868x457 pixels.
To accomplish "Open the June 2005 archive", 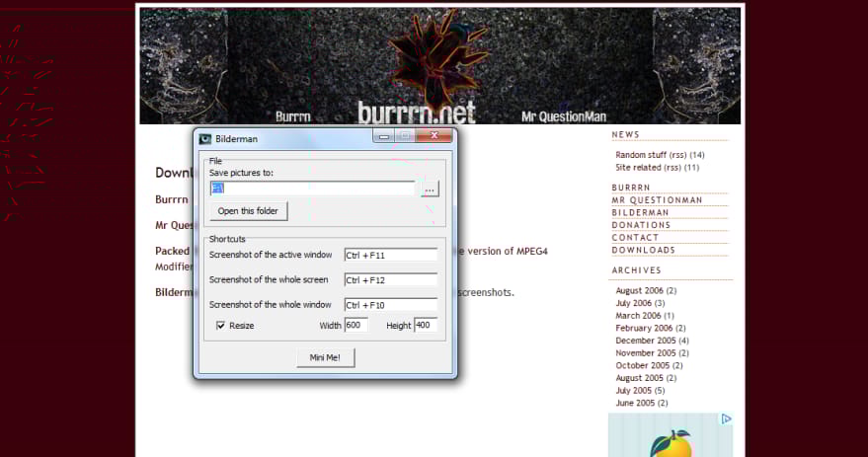I will (635, 403).
